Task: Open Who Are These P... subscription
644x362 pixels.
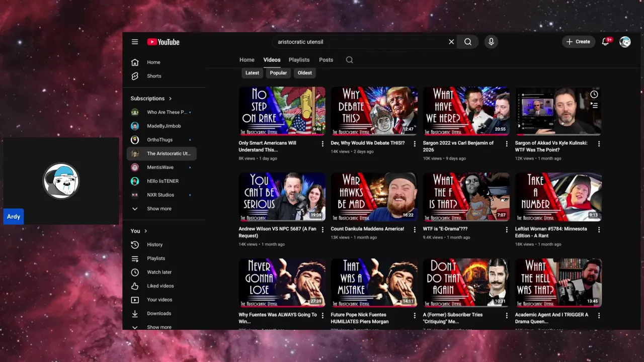Action: click(161, 112)
